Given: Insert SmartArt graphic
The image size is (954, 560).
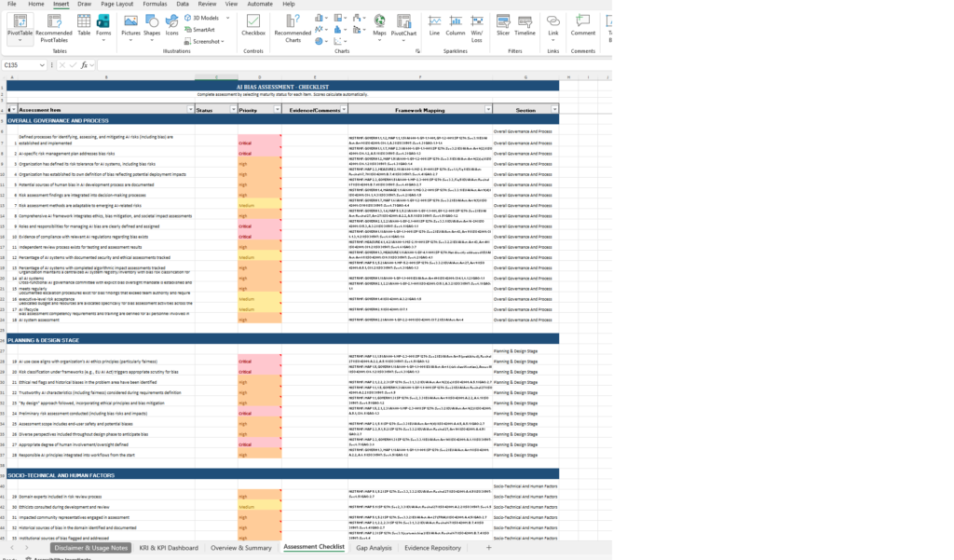Looking at the screenshot, I should (x=203, y=29).
